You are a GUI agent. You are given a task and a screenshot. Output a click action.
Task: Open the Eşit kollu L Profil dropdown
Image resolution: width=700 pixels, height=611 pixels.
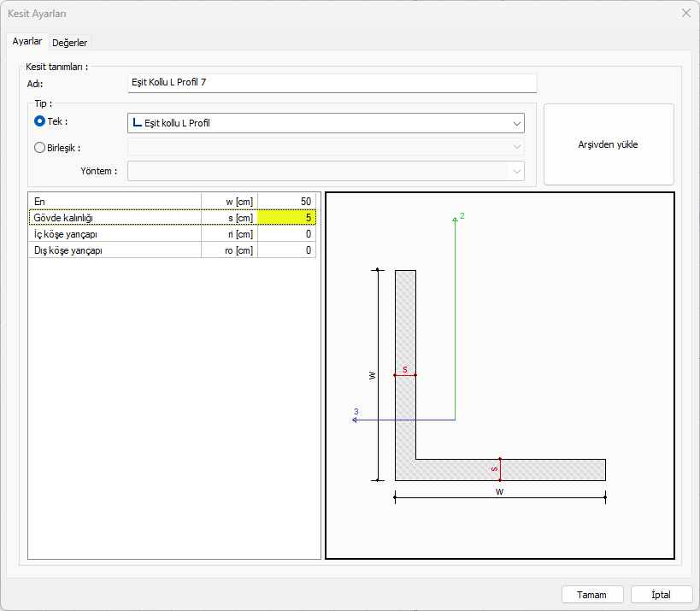[x=326, y=123]
